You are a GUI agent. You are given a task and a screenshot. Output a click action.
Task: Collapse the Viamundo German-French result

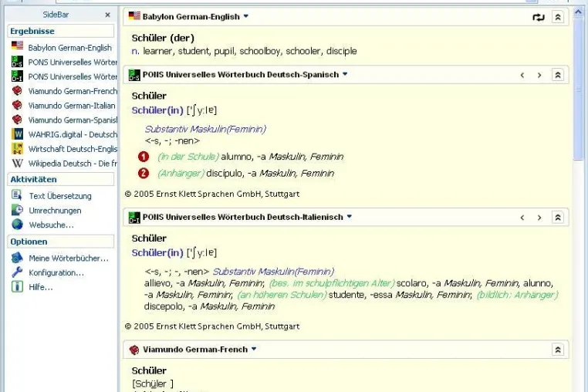558,350
